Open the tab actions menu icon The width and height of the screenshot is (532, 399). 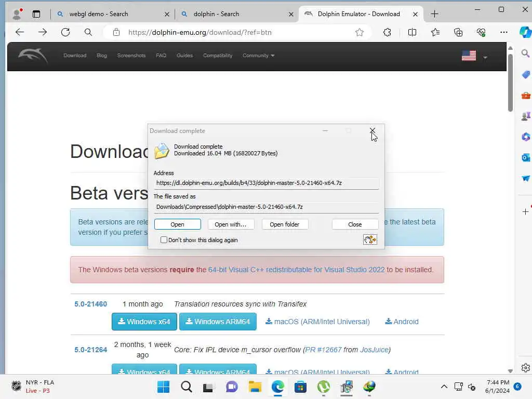tap(36, 14)
